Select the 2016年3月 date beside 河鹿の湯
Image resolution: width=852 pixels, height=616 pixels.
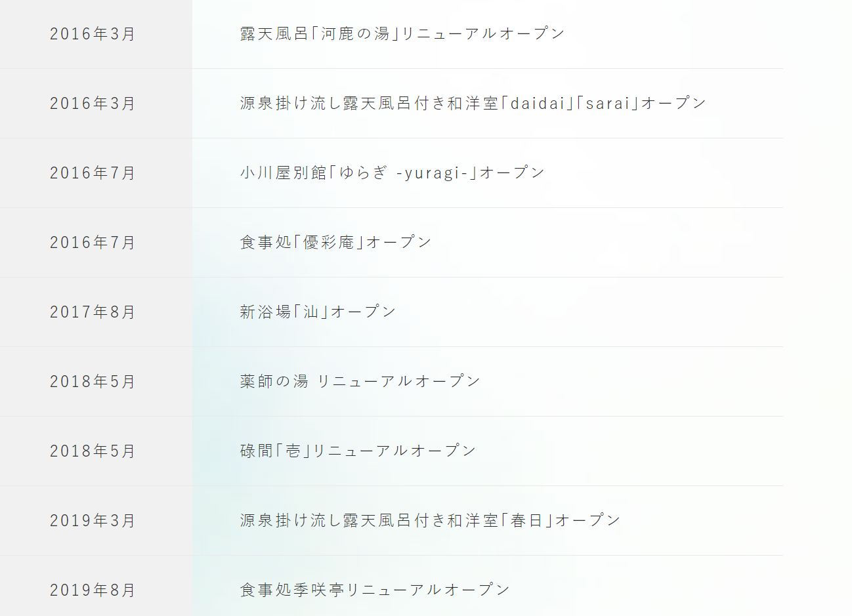tap(93, 34)
